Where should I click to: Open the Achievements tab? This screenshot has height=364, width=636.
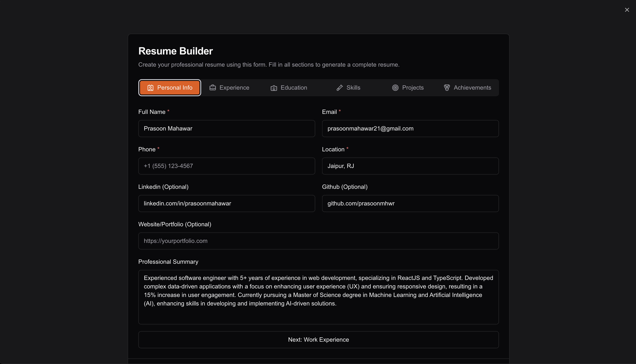[x=467, y=88]
